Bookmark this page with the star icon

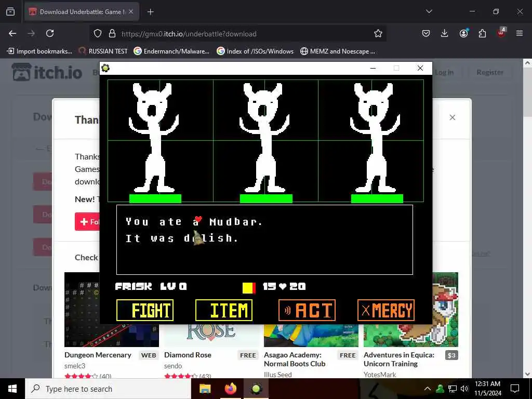pos(378,33)
